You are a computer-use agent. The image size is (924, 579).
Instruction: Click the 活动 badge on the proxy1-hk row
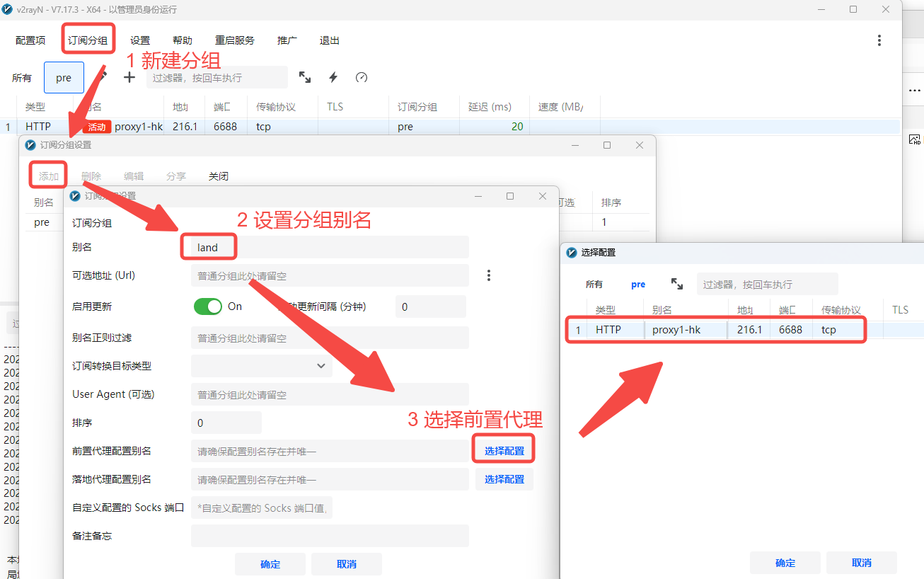coord(97,127)
